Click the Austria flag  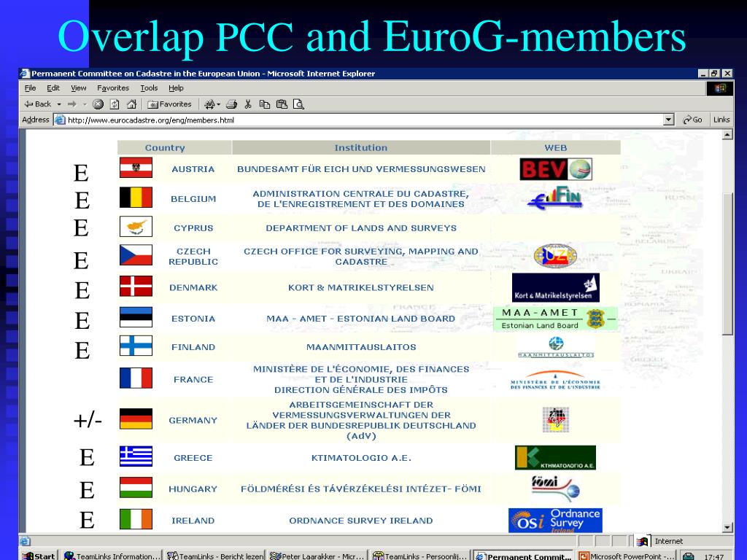coord(136,168)
